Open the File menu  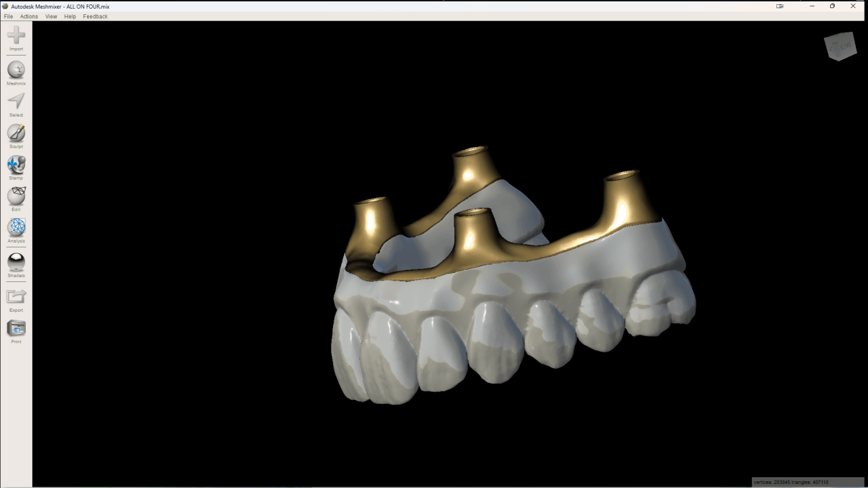[8, 16]
